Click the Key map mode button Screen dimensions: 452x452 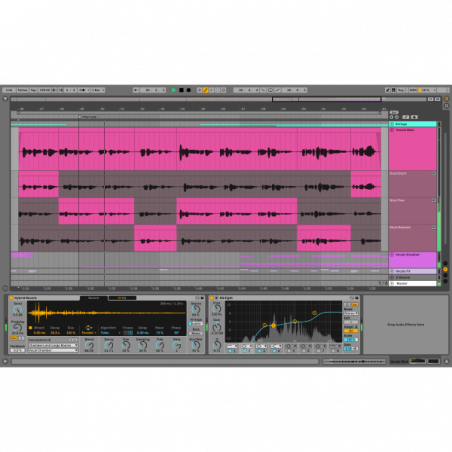point(401,90)
